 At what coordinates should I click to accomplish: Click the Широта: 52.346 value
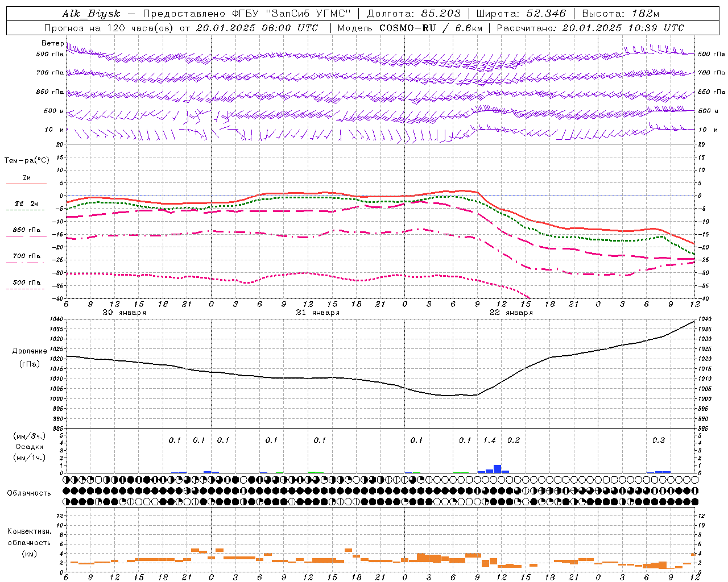(x=521, y=14)
